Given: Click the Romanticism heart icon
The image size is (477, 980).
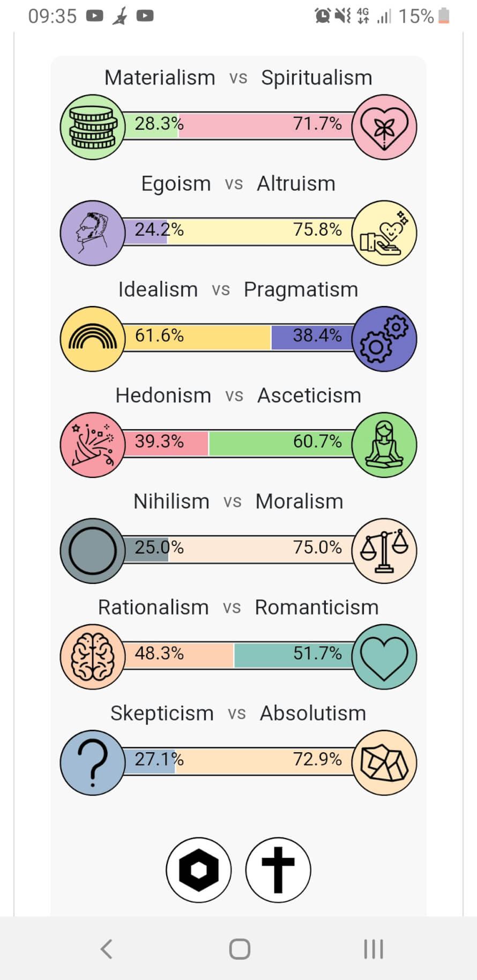Looking at the screenshot, I should click(x=384, y=656).
